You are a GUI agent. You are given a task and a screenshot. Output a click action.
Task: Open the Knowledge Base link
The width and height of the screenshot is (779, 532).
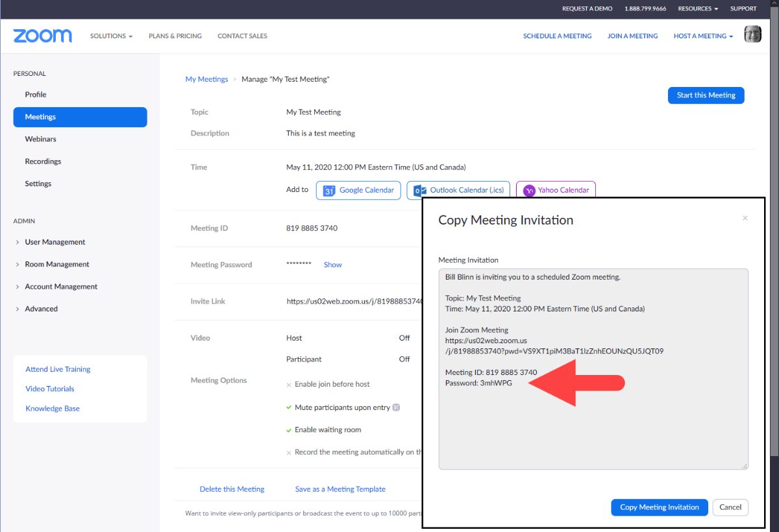(53, 409)
